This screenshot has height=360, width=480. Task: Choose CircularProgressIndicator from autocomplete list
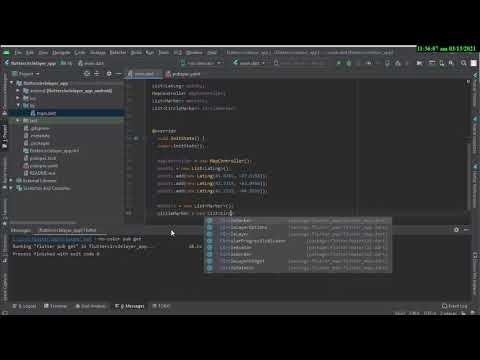click(298, 241)
